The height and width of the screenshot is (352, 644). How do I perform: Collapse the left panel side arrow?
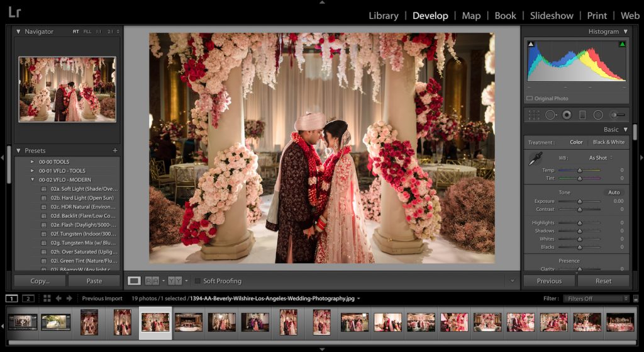click(3, 157)
